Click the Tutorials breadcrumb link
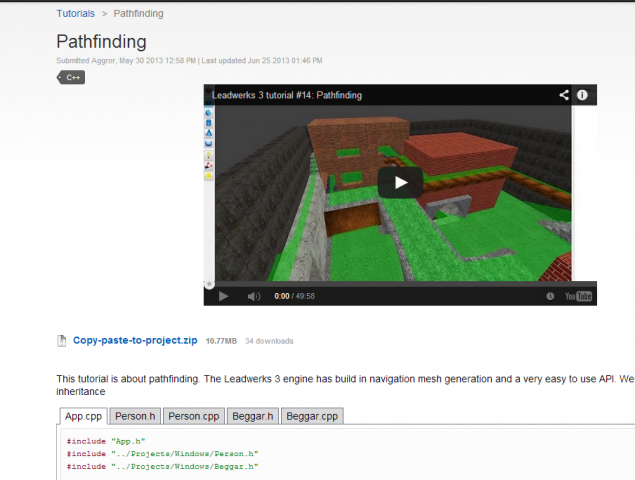This screenshot has height=480, width=635. click(75, 13)
